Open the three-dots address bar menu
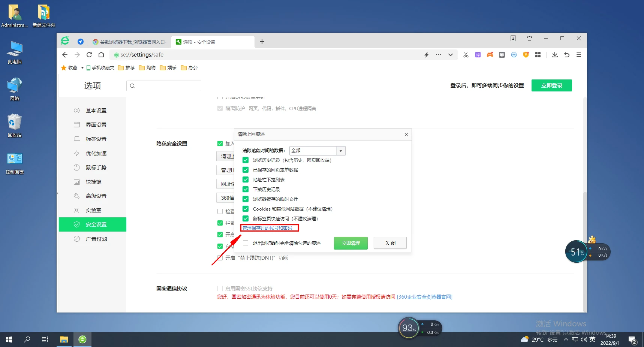 point(438,55)
